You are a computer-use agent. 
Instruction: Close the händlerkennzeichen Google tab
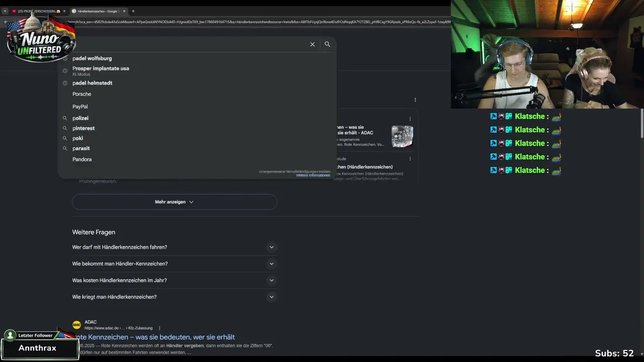point(124,11)
